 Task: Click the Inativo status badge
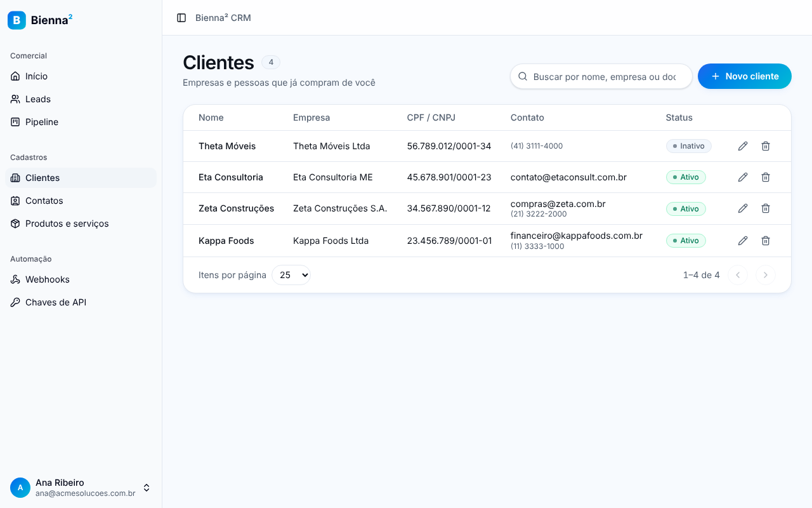[x=689, y=146]
